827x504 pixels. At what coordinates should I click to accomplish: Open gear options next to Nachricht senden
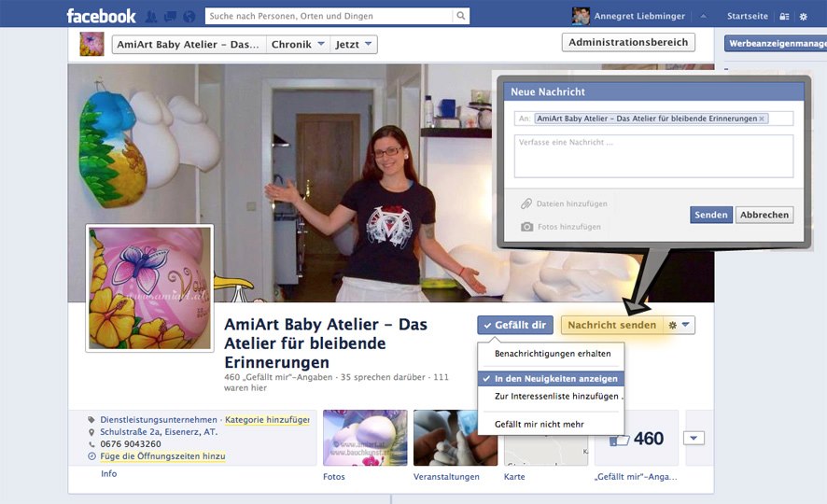[x=679, y=326]
